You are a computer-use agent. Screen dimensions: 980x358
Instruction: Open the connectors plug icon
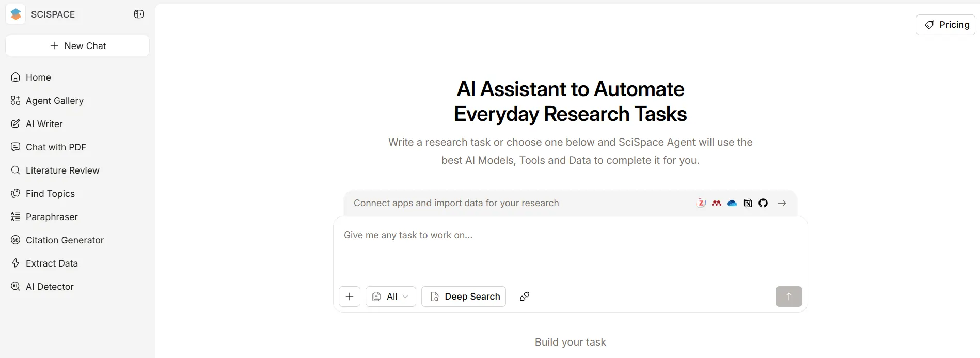[525, 297]
